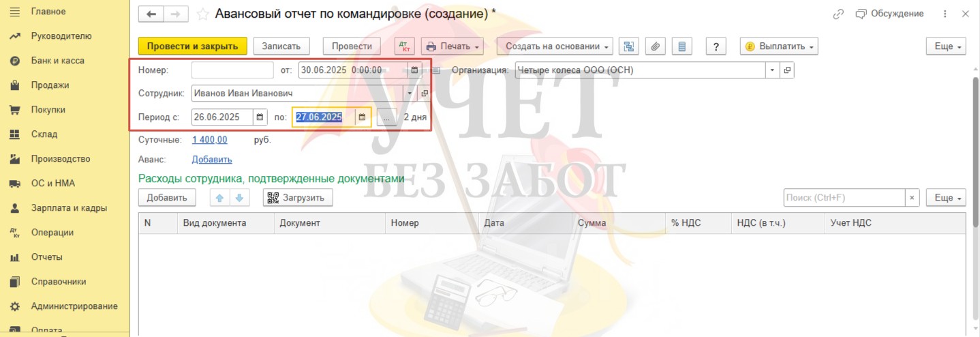The width and height of the screenshot is (980, 337).
Task: Click the Записать button
Action: pyautogui.click(x=281, y=46)
